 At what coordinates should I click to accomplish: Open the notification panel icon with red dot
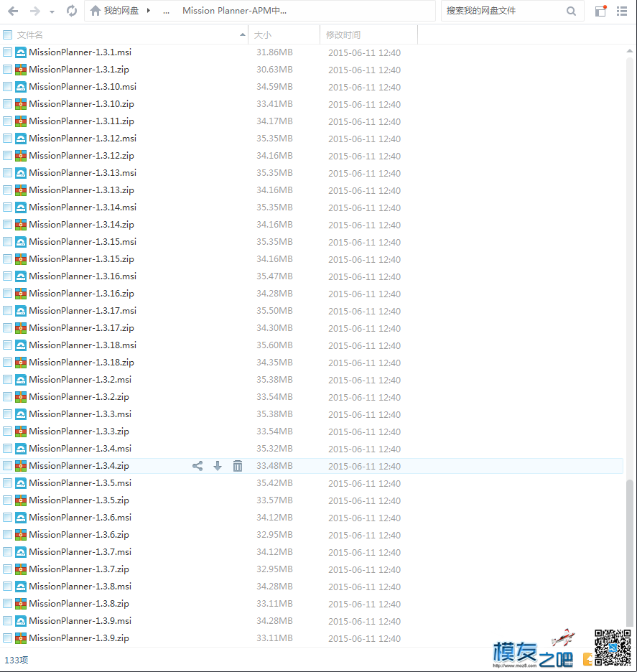601,11
